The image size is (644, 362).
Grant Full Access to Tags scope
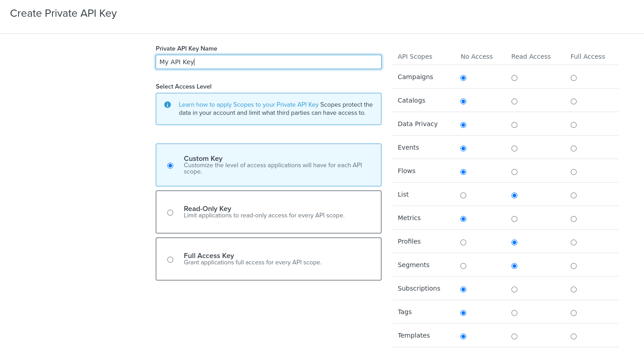[573, 313]
